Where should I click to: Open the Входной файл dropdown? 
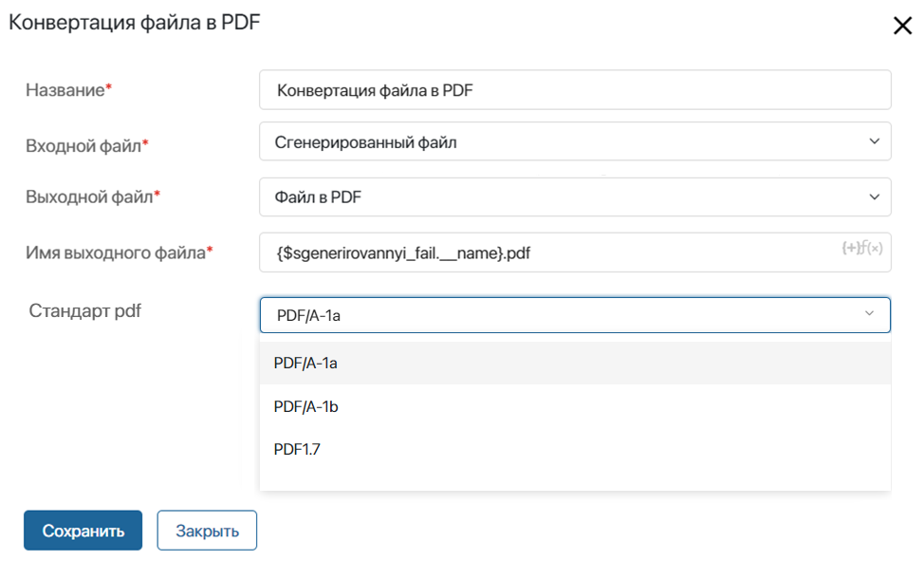pos(575,141)
